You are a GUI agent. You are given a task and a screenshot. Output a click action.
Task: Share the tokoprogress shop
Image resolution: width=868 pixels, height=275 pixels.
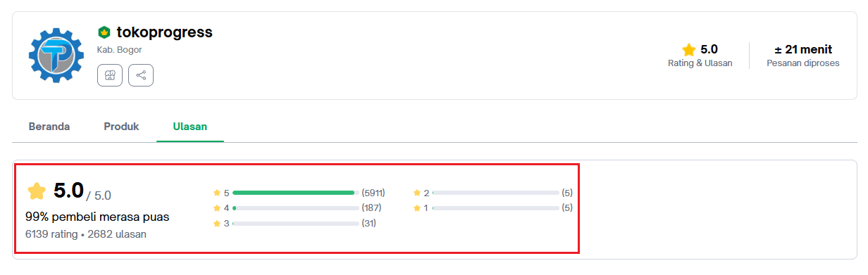click(x=141, y=75)
